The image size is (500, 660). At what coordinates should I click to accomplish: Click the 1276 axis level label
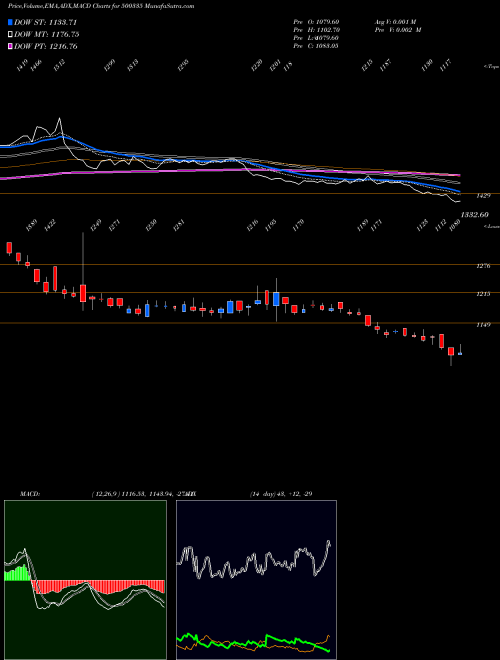(482, 266)
